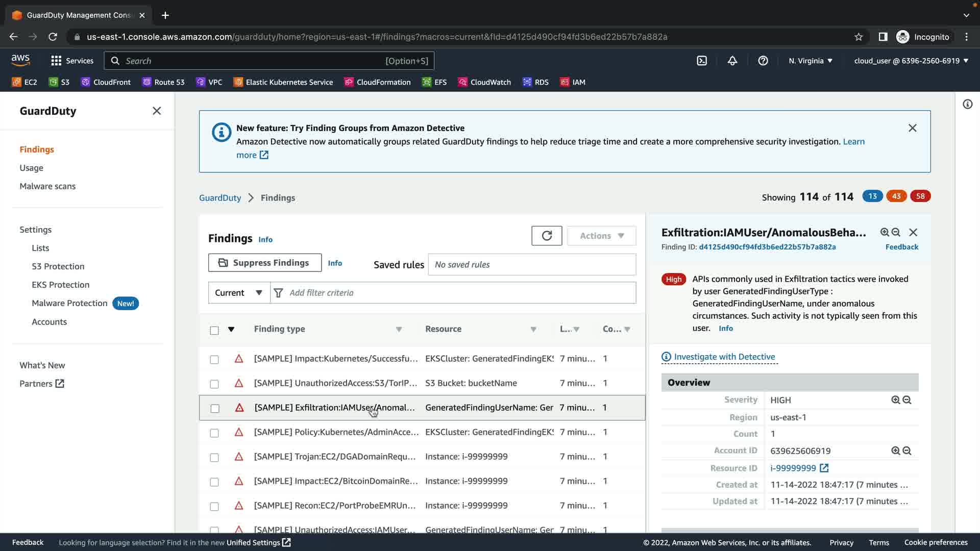Expand the Current findings filter dropdown
The height and width of the screenshot is (551, 980).
[x=239, y=293]
